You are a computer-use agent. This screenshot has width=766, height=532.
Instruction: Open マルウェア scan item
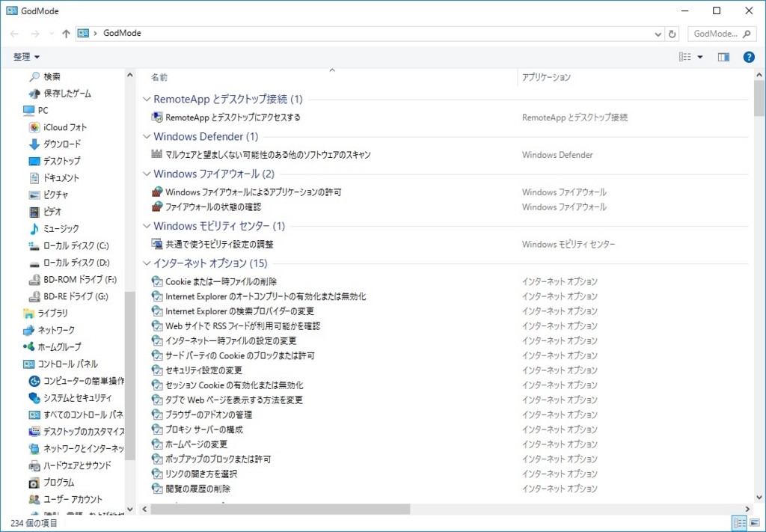click(x=268, y=155)
